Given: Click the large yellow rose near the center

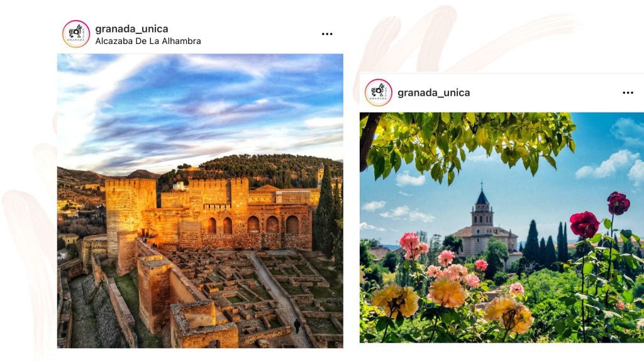Looking at the screenshot, I should click(447, 292).
